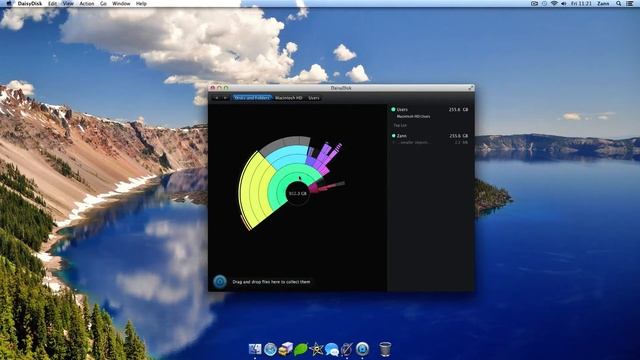This screenshot has width=640, height=360.
Task: Select the Zann row in the sidebar list
Action: click(x=430, y=136)
